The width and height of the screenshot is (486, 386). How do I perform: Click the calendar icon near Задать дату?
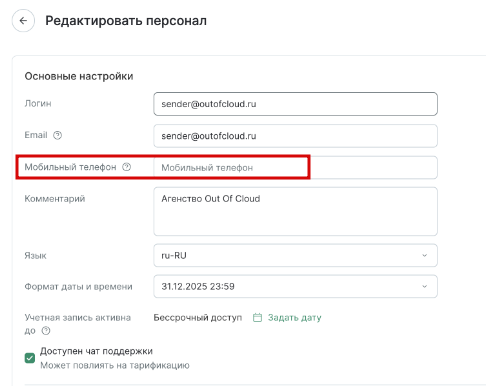point(257,318)
